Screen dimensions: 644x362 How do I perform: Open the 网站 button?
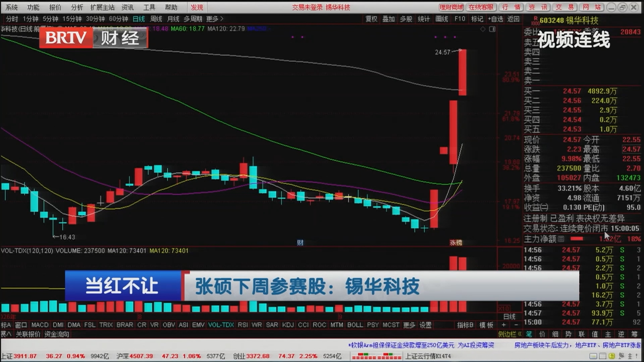click(591, 7)
